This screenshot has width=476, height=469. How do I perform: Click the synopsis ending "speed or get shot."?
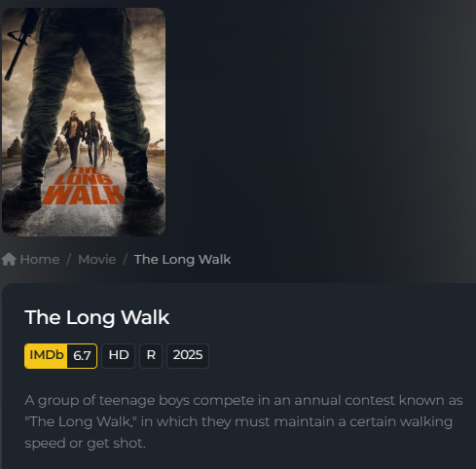[x=85, y=444]
